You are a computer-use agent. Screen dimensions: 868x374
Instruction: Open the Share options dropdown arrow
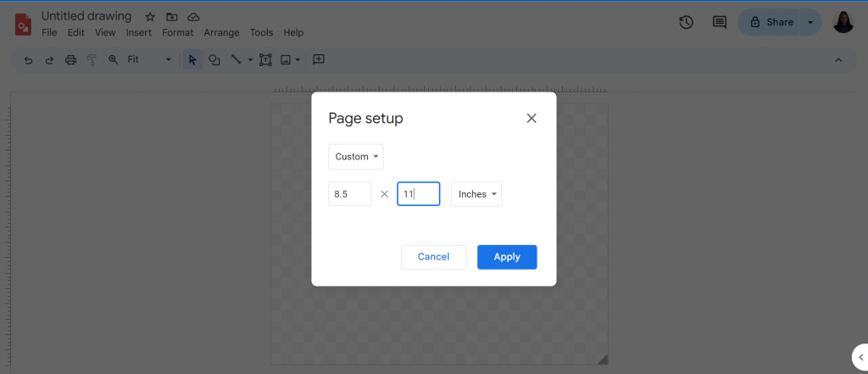(x=810, y=22)
